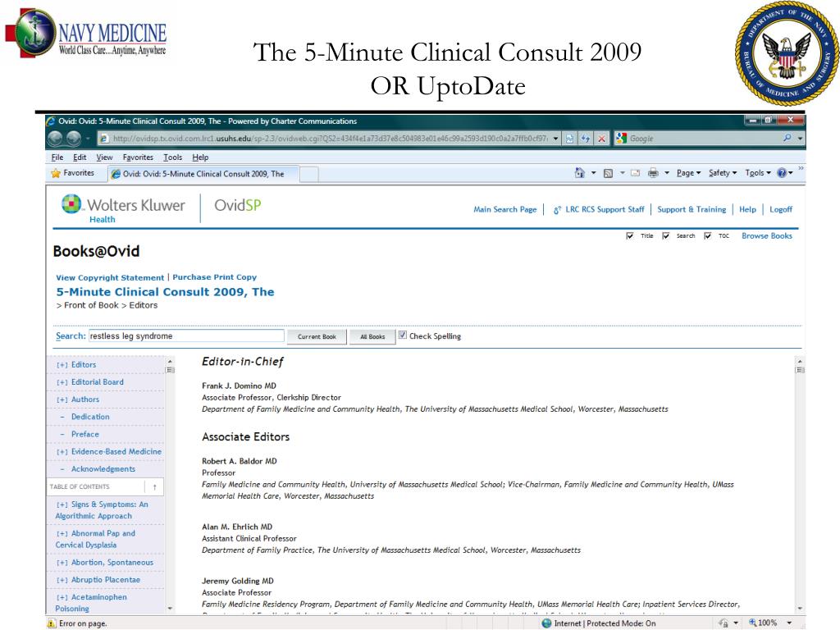The image size is (840, 630).
Task: Open the Support & Training link
Action: click(x=692, y=209)
